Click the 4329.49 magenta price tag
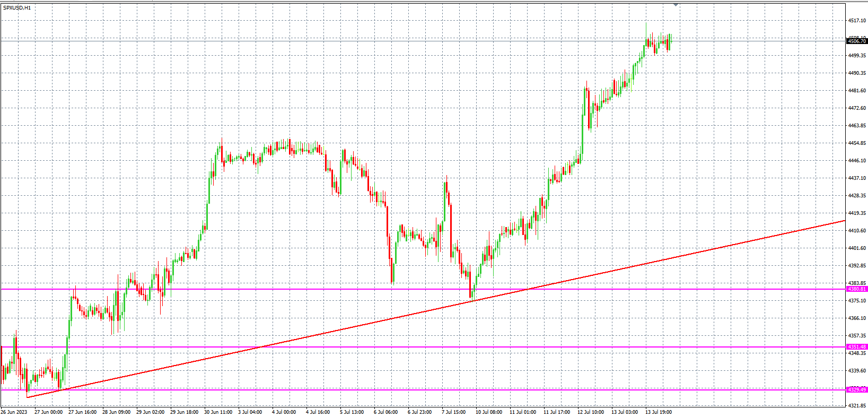This screenshot has height=417, width=868. click(856, 390)
